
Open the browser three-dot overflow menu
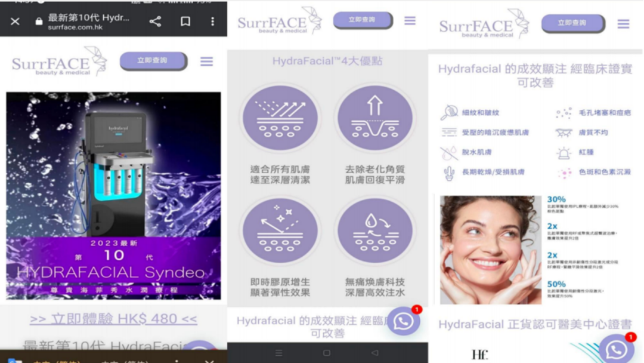[x=212, y=21]
